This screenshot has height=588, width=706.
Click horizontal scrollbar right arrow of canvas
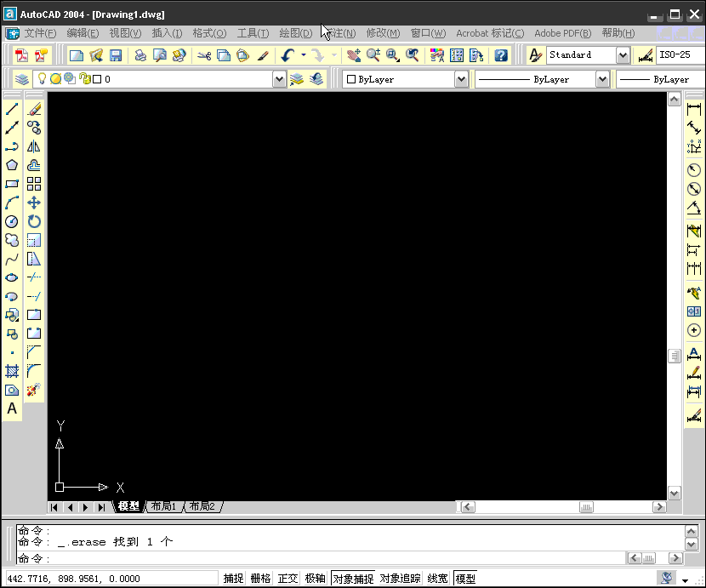[659, 507]
